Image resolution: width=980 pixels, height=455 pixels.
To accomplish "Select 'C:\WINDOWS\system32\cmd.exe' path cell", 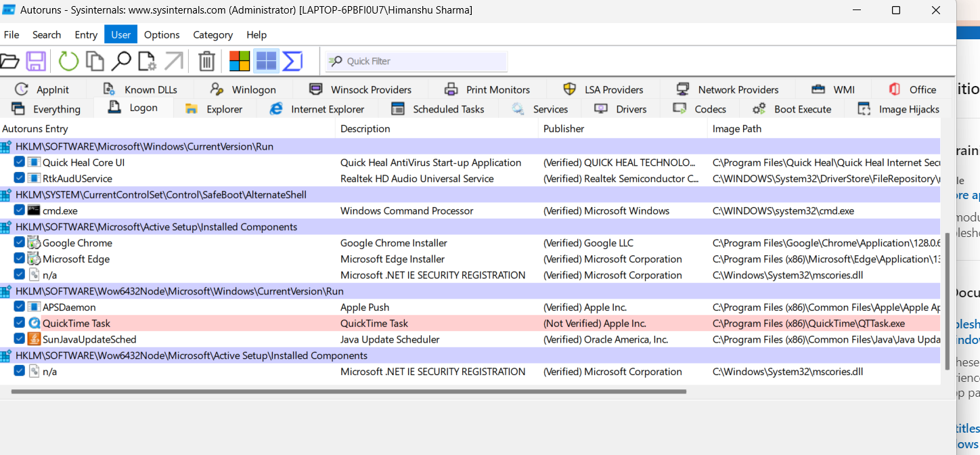I will tap(783, 211).
